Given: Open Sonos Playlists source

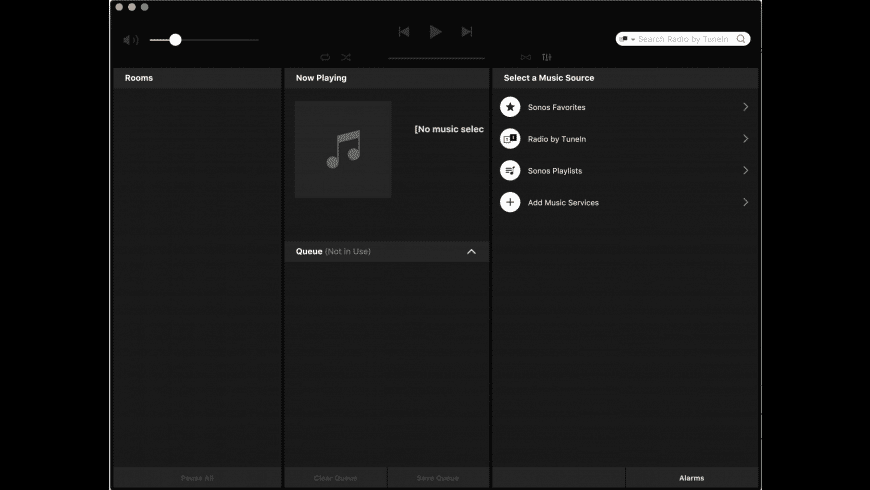Looking at the screenshot, I should click(x=625, y=170).
